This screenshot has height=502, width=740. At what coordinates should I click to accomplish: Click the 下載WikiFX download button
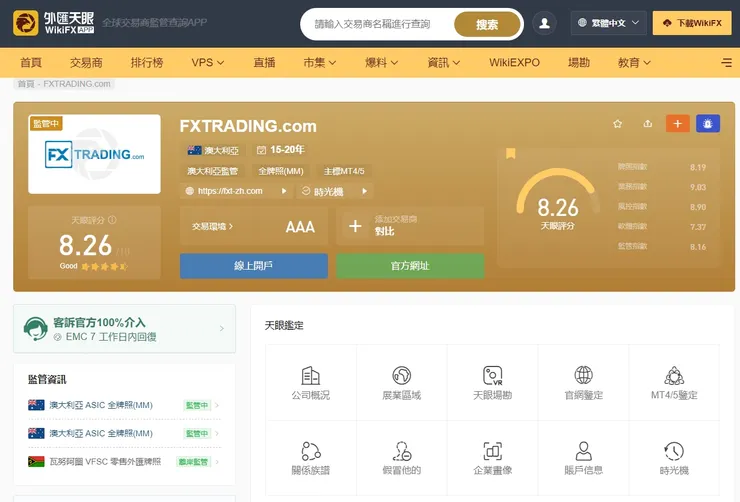(x=692, y=23)
